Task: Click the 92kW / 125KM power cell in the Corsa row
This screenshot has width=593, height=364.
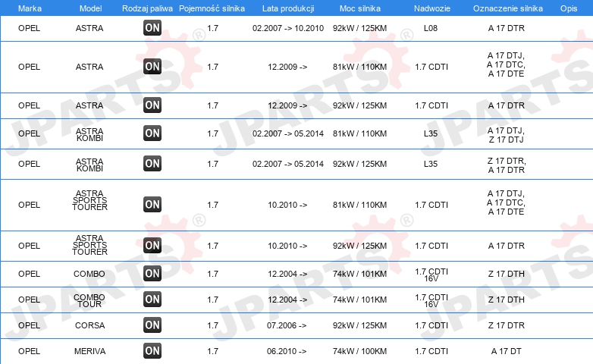Action: click(x=359, y=325)
